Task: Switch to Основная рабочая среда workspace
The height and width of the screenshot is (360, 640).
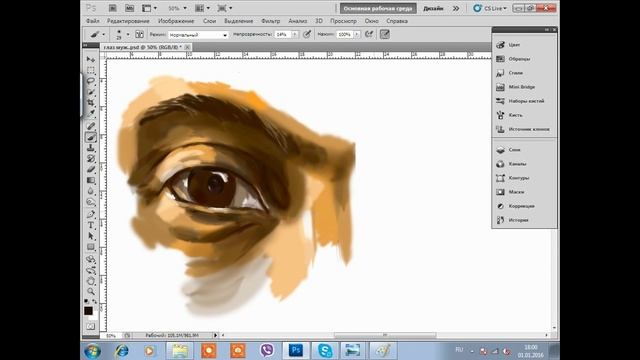Action: point(378,8)
